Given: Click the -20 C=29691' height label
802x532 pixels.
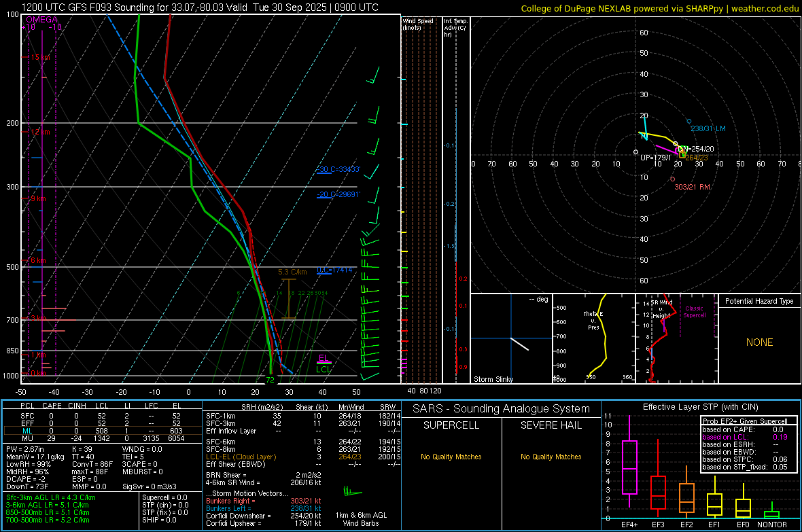Looking at the screenshot, I should (338, 194).
